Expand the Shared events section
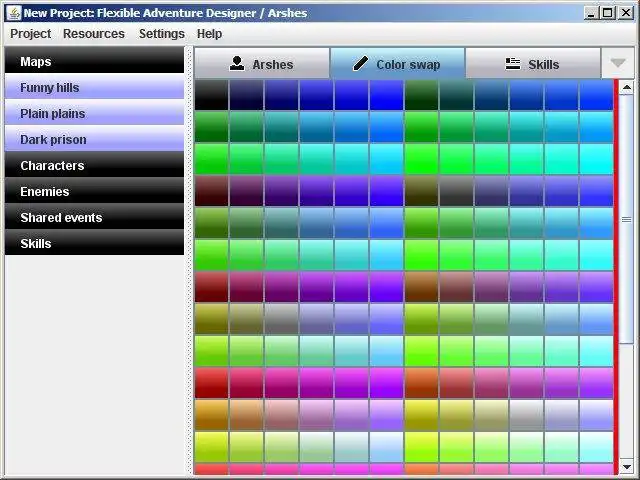This screenshot has height=480, width=640. [94, 218]
